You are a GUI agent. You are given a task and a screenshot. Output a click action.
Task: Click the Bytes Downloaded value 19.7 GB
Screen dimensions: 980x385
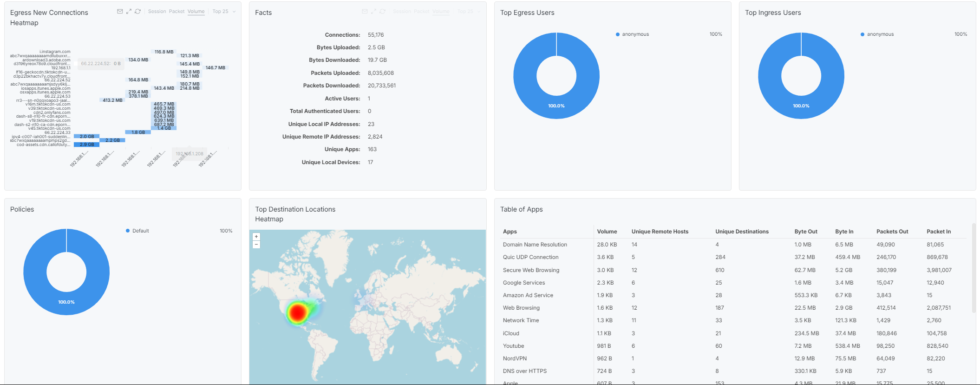tap(377, 60)
